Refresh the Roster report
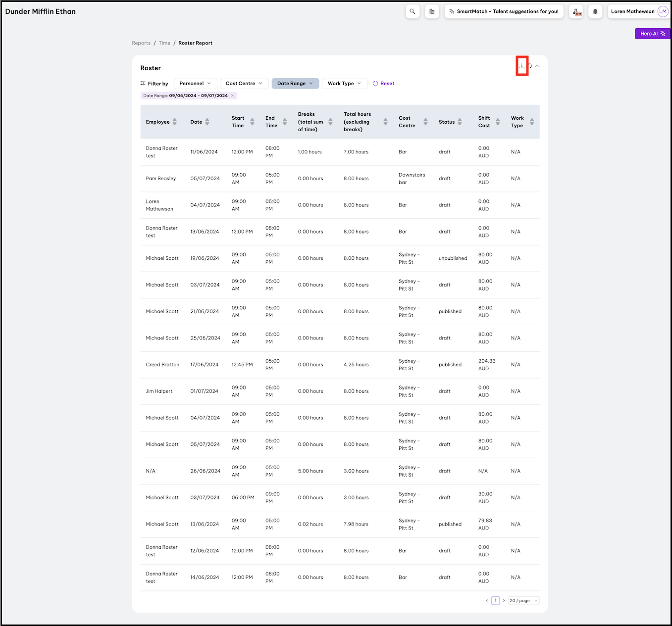The image size is (672, 626). pyautogui.click(x=530, y=66)
